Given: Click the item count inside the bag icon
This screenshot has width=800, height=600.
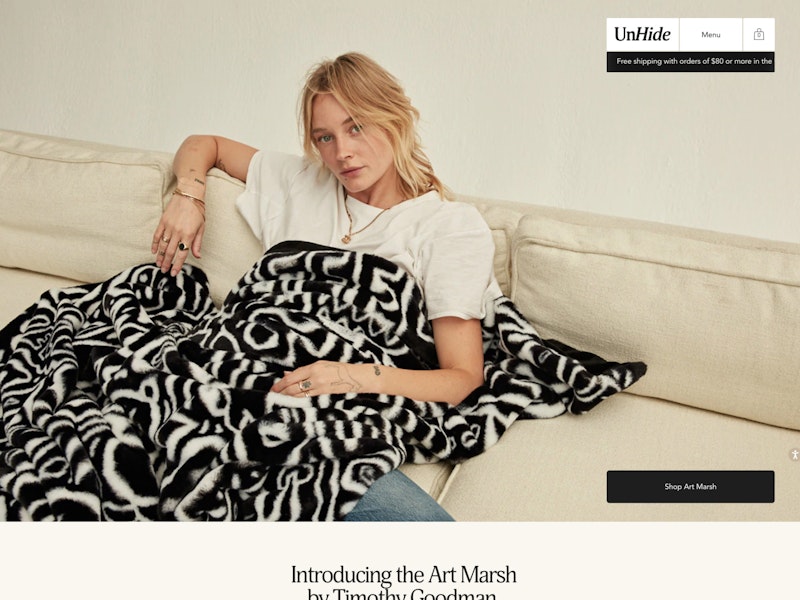Looking at the screenshot, I should tap(759, 36).
